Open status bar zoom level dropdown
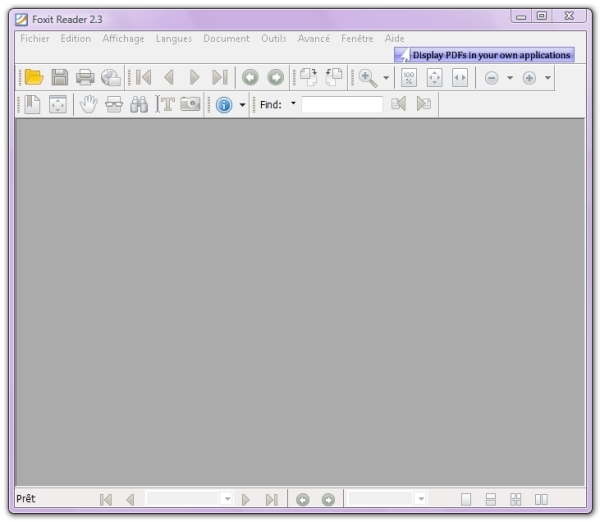 point(421,499)
